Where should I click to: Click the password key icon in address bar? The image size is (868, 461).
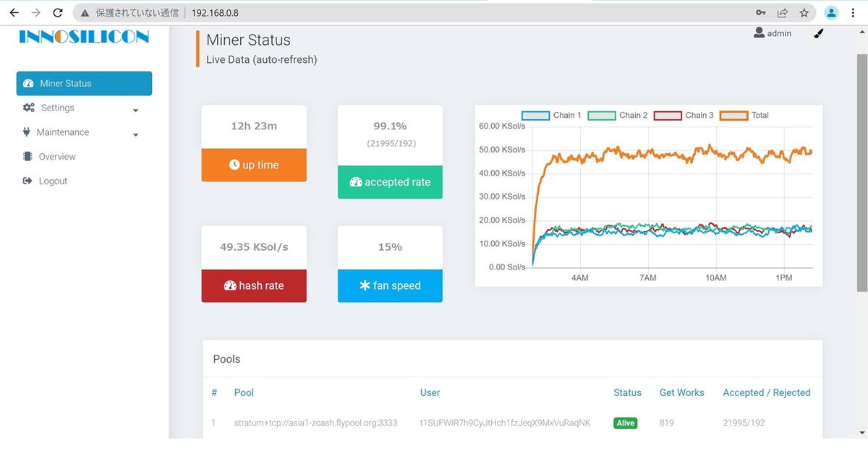point(760,13)
